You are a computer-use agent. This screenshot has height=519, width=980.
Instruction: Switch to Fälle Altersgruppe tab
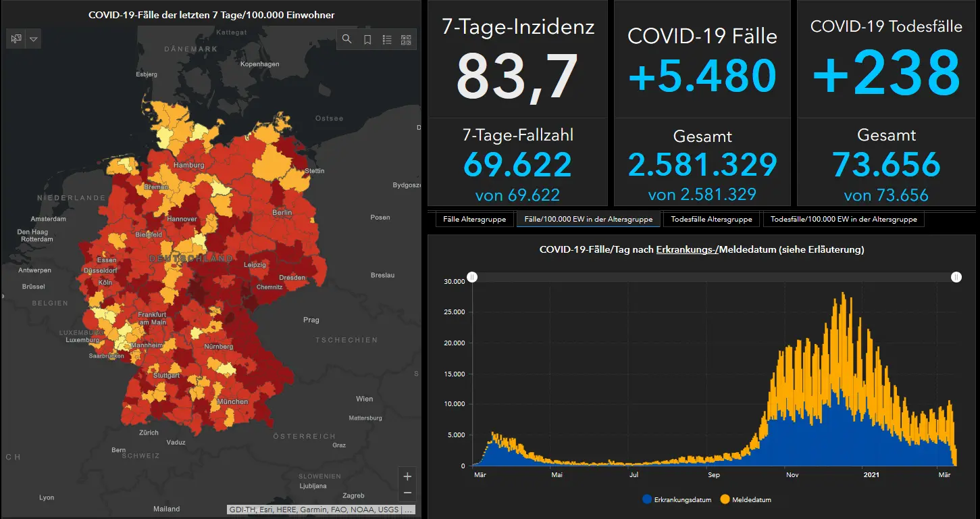(x=474, y=220)
